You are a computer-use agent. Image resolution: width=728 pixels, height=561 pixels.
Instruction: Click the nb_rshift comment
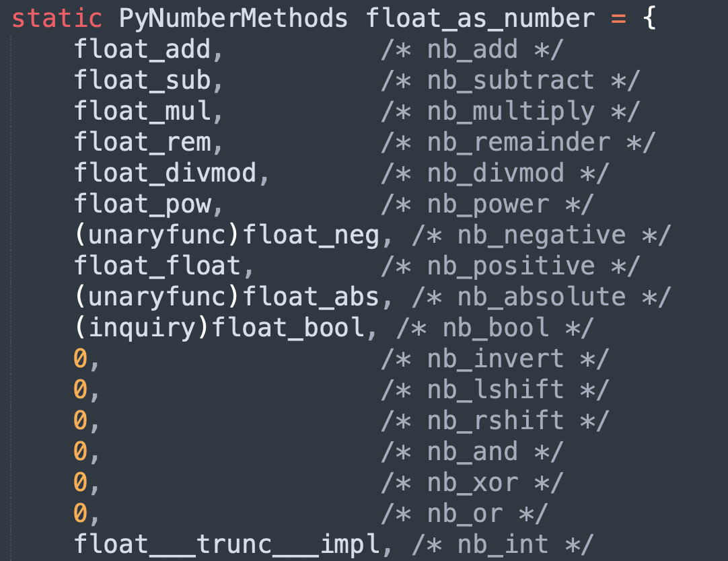click(495, 421)
